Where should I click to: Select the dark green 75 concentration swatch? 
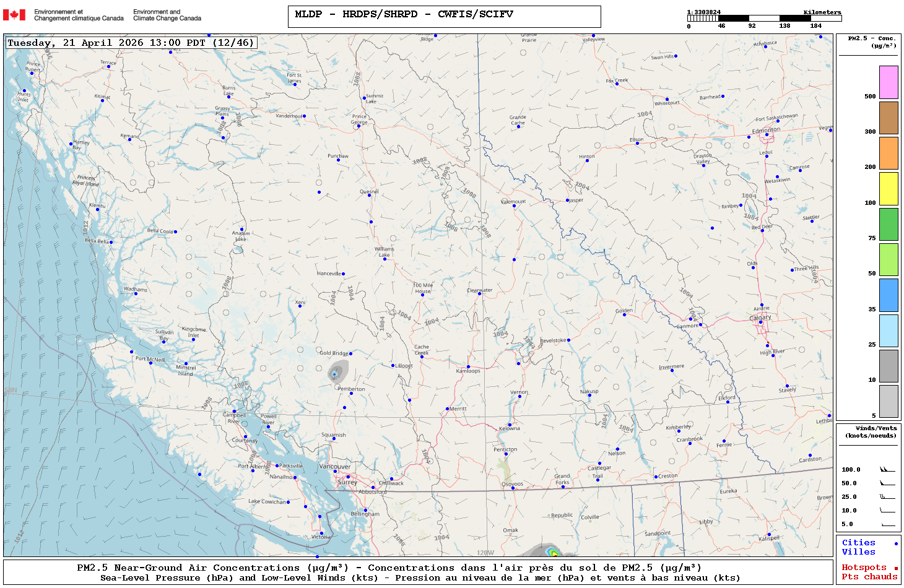tap(889, 224)
